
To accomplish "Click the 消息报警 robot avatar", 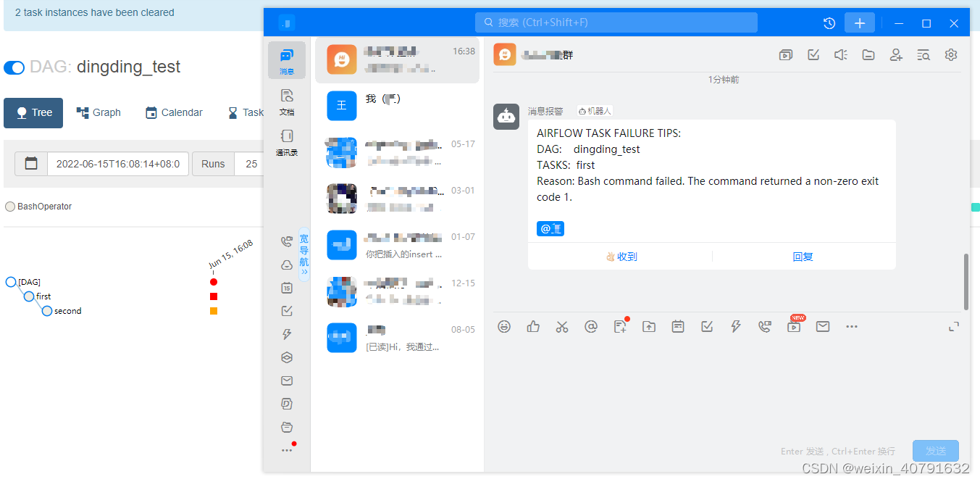I will tap(506, 117).
